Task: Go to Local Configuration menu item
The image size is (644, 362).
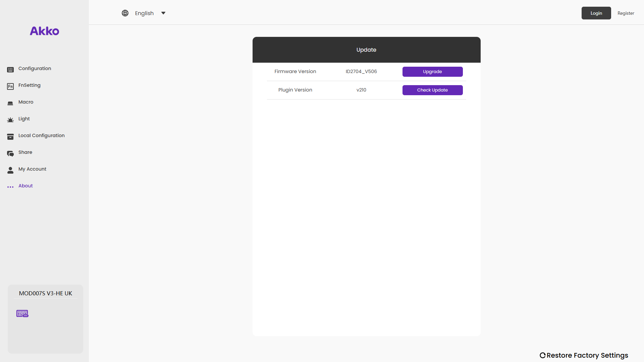Action: (42, 135)
